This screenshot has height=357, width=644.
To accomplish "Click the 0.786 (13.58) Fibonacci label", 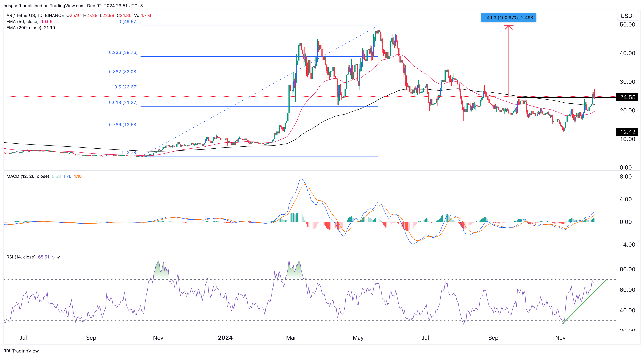I will tap(123, 124).
